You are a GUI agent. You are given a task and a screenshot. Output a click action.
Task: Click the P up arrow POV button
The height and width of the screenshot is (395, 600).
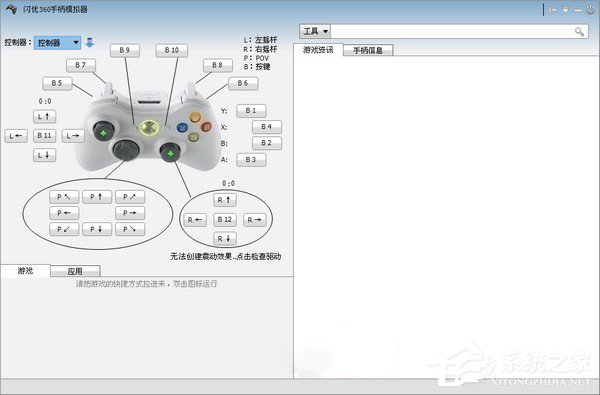tap(97, 197)
